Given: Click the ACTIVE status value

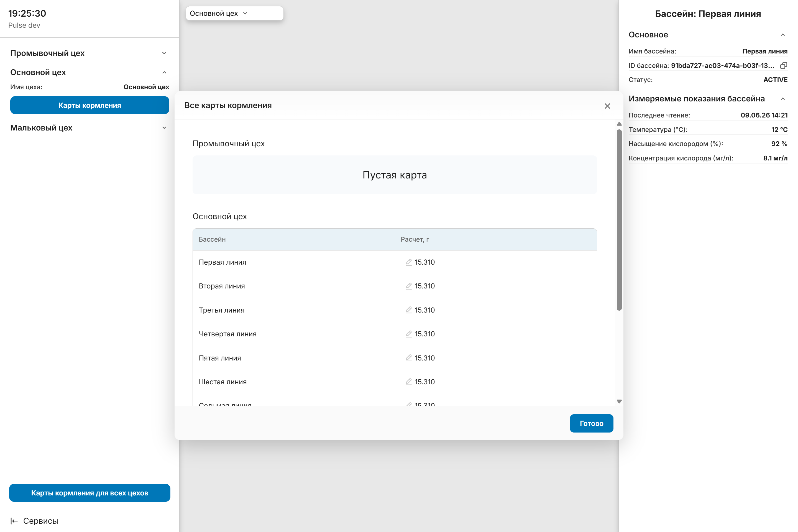Looking at the screenshot, I should tap(775, 80).
